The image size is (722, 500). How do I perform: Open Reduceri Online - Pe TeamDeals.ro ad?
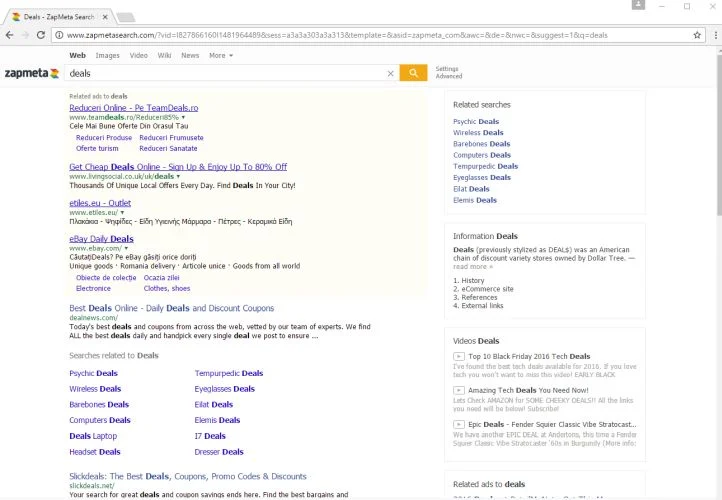pos(134,108)
